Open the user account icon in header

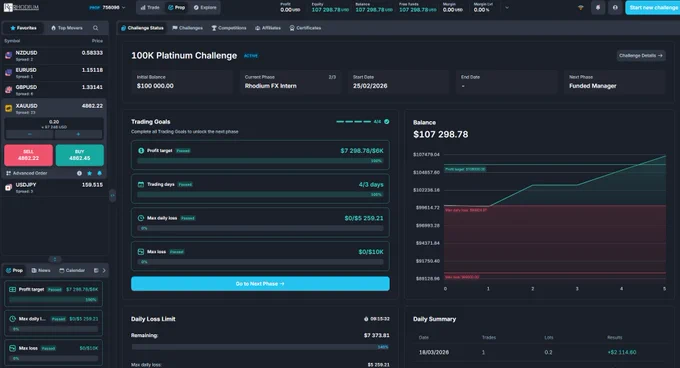pyautogui.click(x=615, y=7)
